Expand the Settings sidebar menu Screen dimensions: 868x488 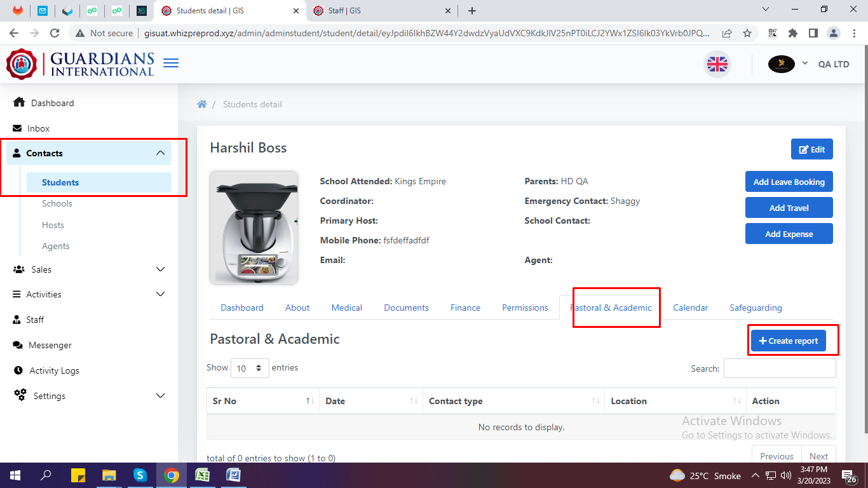[89, 396]
